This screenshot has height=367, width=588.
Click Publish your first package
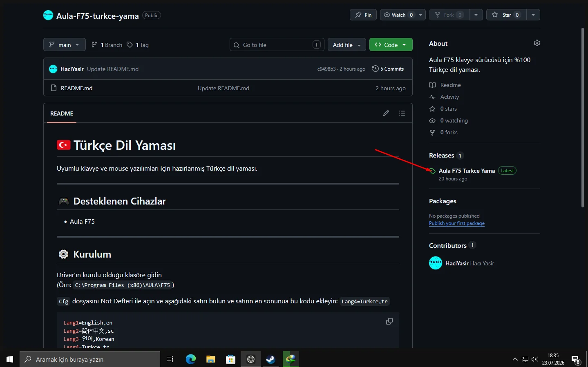[457, 223]
